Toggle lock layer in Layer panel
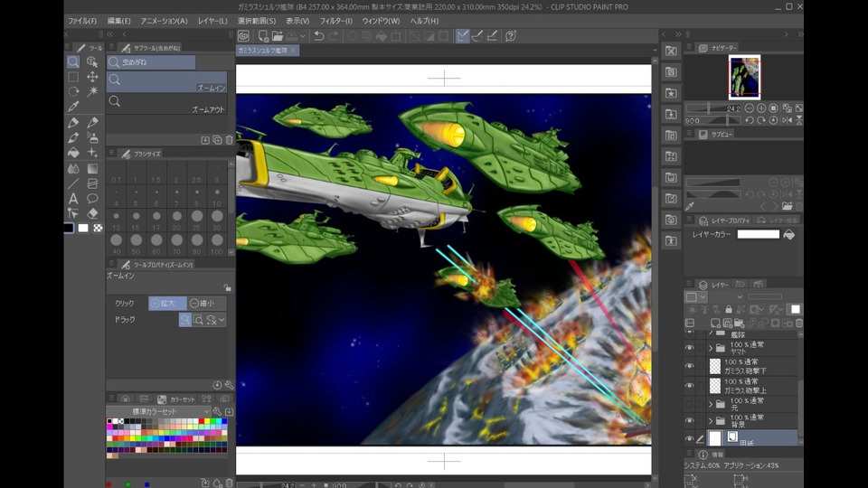This screenshot has height=488, width=868. (729, 309)
